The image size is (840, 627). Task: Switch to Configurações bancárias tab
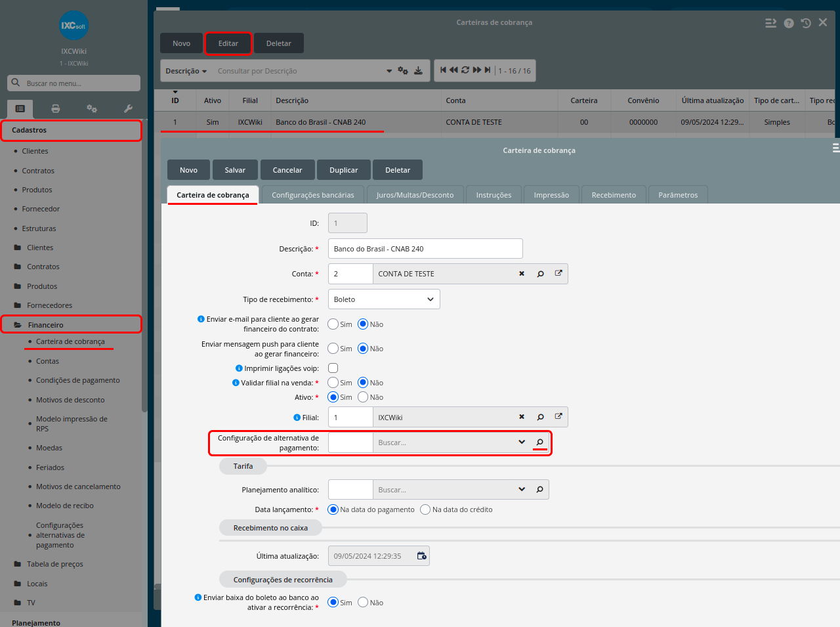click(313, 195)
